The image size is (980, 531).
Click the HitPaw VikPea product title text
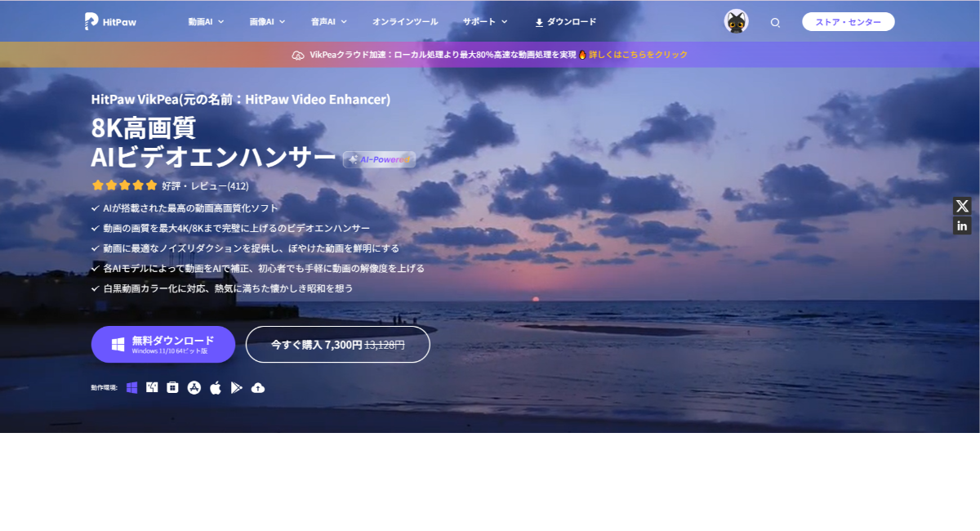click(x=241, y=100)
